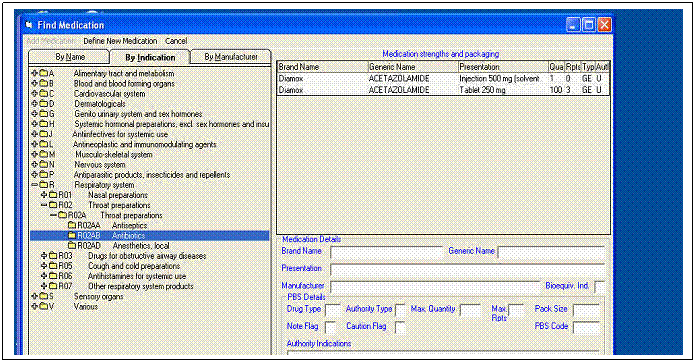Collapse the R02 Throat preparations node

(x=44, y=205)
